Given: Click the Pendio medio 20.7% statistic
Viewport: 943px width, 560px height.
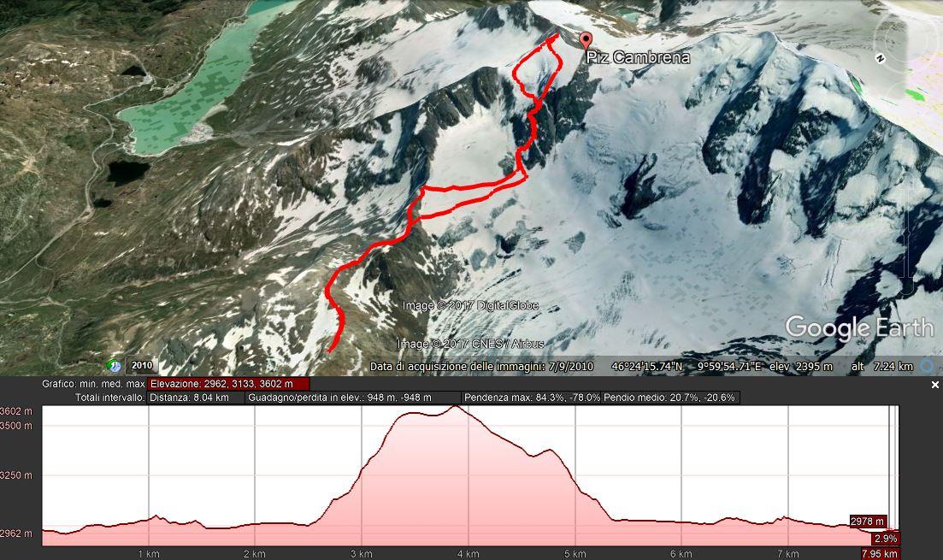Looking at the screenshot, I should pyautogui.click(x=669, y=398).
